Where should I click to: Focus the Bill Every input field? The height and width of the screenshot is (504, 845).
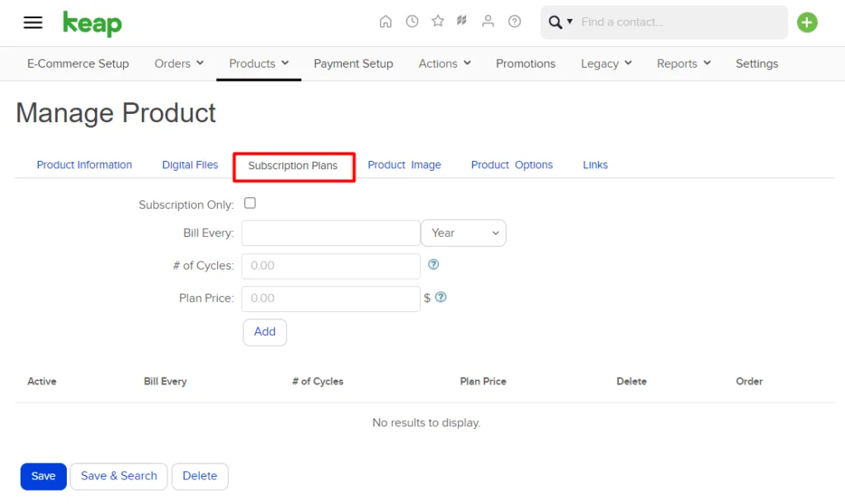[331, 233]
